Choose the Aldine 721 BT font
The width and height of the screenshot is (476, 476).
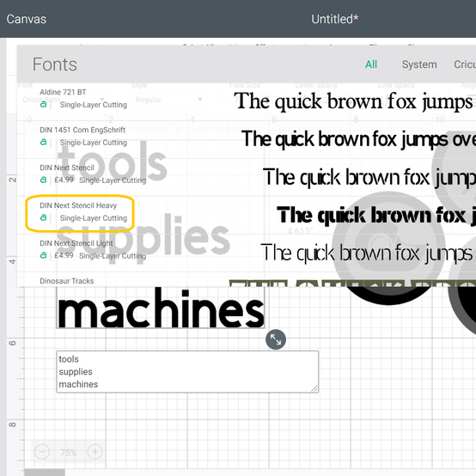click(63, 92)
